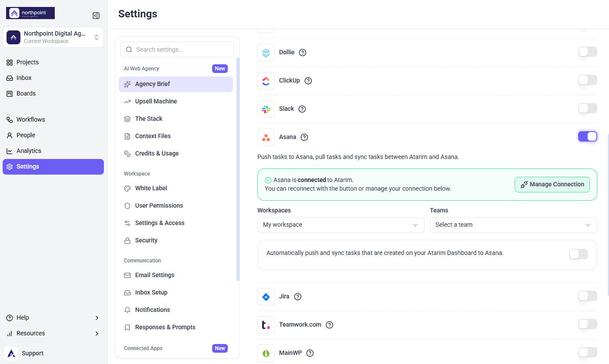Click the New badge beside Connected Apps

point(220,348)
